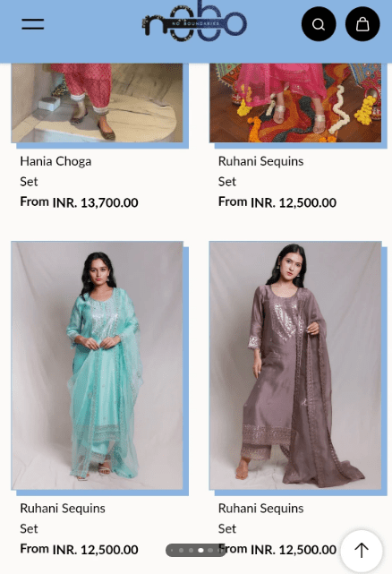Image resolution: width=392 pixels, height=574 pixels.
Task: Select the price under the turquoise Ruhani set
Action: 79,549
